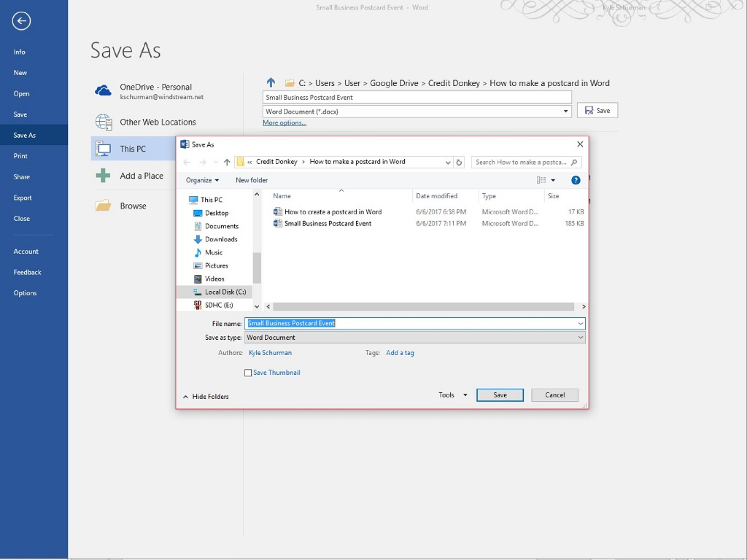Collapse folders with Hide Folders
The width and height of the screenshot is (747, 560).
pos(206,396)
